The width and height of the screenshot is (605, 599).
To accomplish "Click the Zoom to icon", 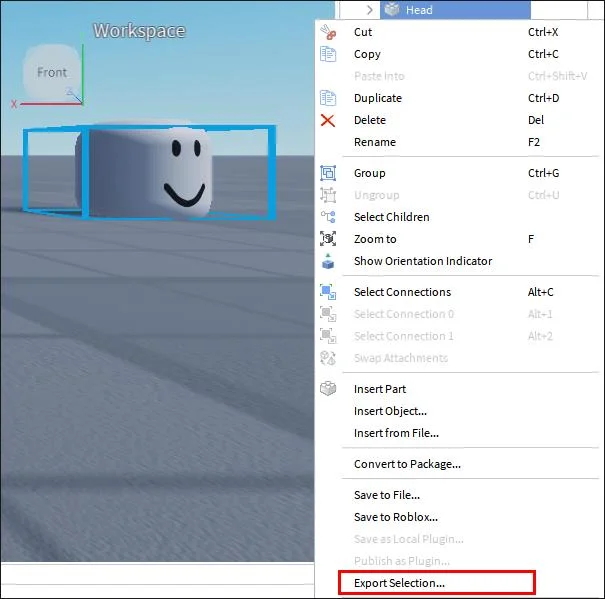I will 328,239.
